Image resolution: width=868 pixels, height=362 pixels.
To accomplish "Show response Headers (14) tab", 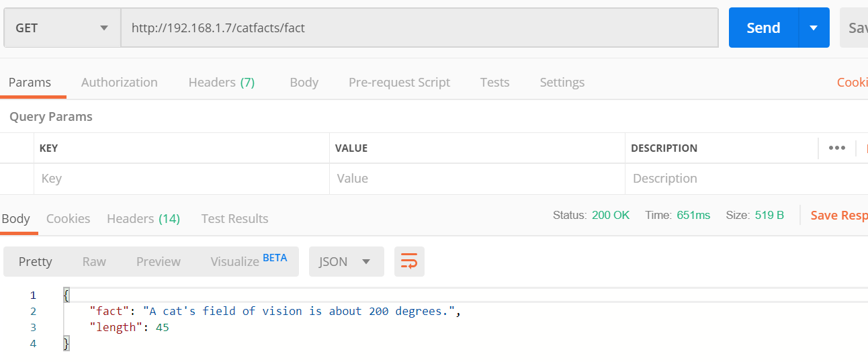I will [143, 219].
